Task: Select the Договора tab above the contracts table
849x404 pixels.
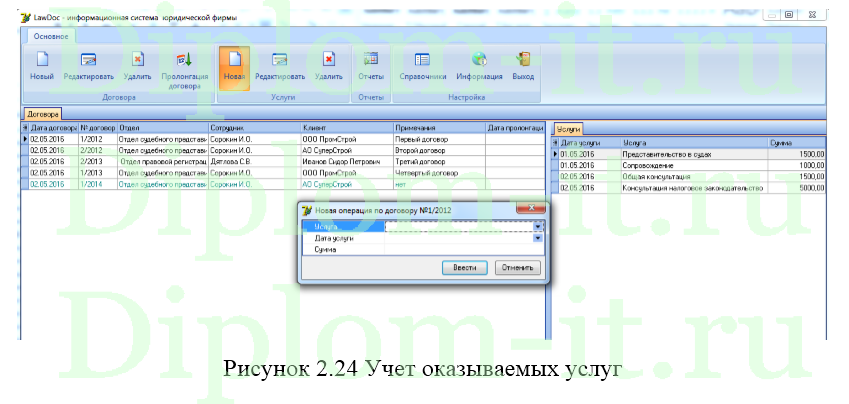Action: coord(43,114)
